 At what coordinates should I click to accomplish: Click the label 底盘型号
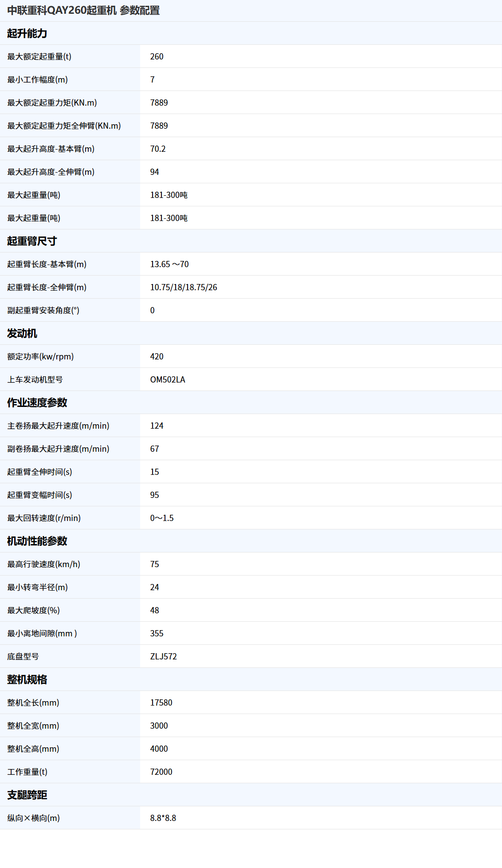(x=23, y=656)
